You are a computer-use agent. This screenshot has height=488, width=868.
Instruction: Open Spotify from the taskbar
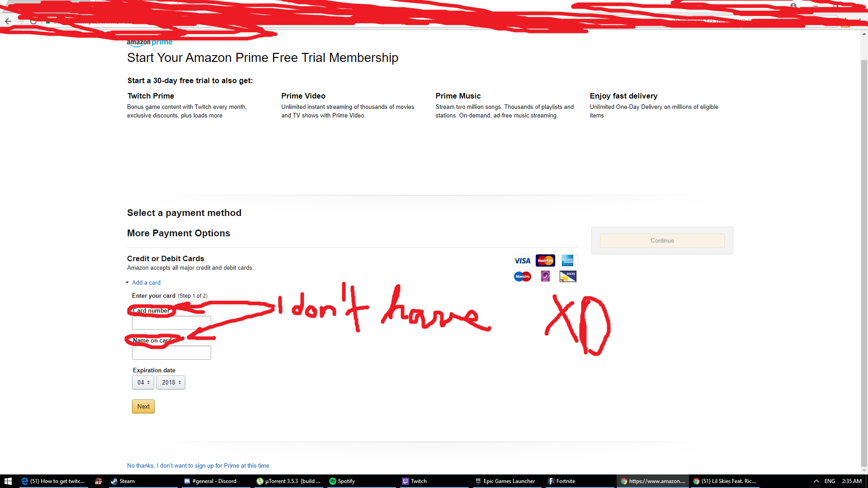361,481
